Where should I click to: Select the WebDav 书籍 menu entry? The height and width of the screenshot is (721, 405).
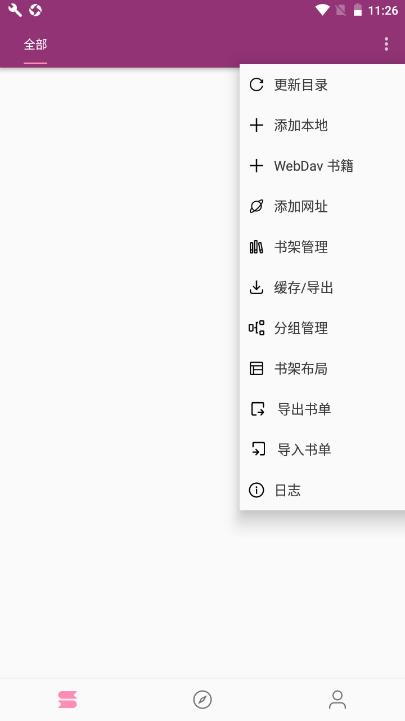point(322,166)
